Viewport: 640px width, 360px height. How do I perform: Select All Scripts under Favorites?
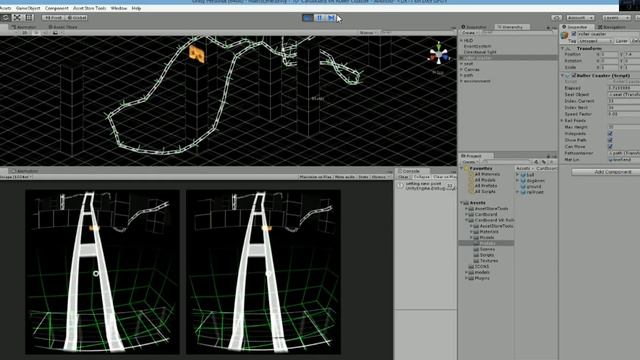485,191
